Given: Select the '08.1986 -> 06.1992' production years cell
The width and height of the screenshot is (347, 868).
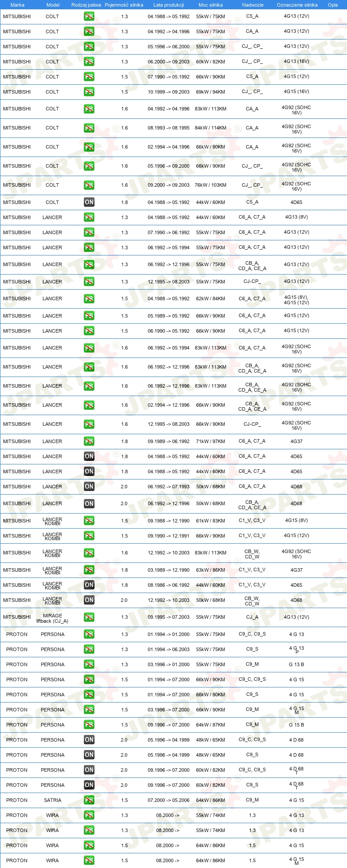Looking at the screenshot, I should 169,585.
